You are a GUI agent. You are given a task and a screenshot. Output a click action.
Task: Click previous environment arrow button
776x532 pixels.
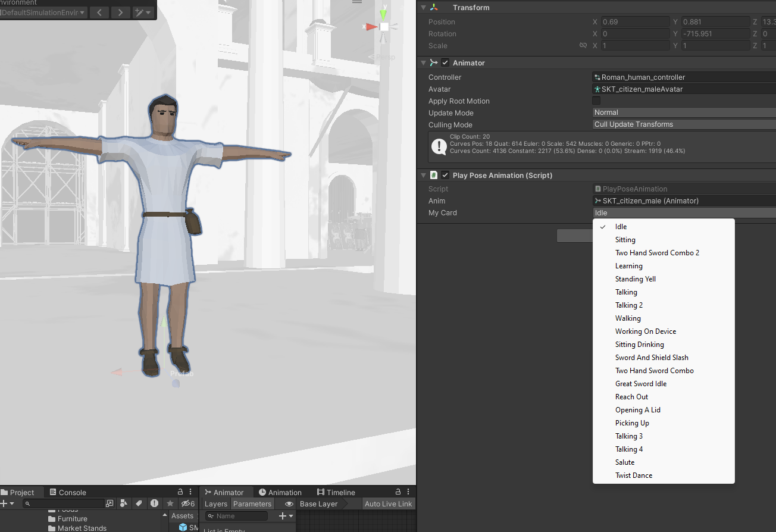pos(99,12)
